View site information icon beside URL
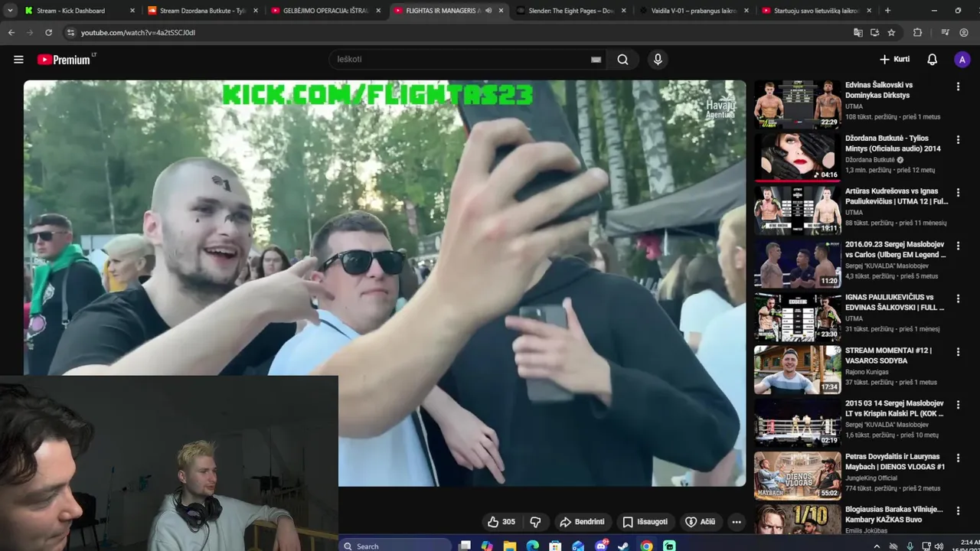Viewport: 980px width, 551px height. [70, 33]
